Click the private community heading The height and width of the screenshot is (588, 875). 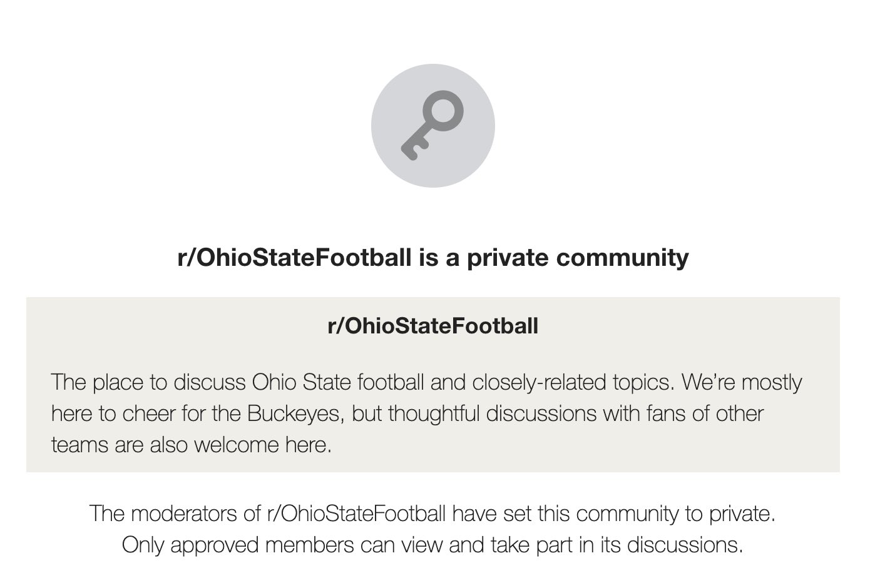[x=432, y=257]
